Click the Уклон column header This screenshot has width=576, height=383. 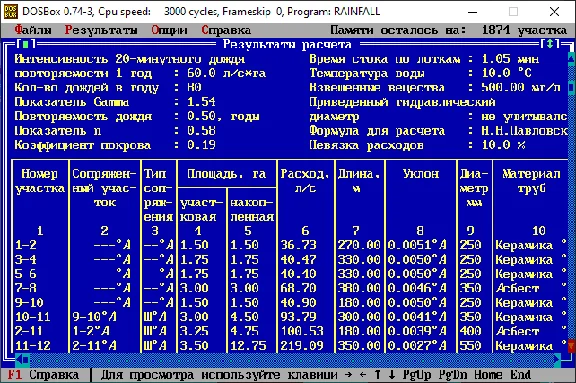421,173
